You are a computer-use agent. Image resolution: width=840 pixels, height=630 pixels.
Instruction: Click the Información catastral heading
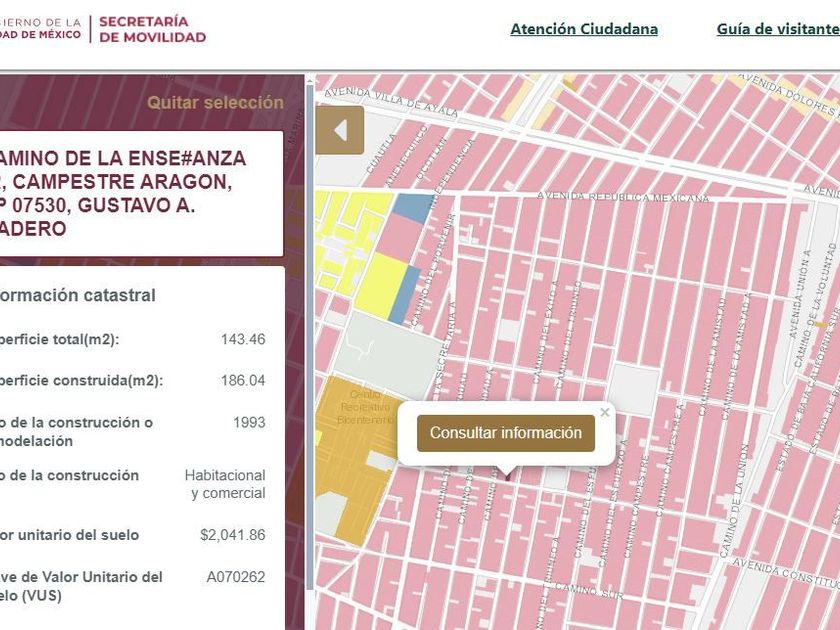(78, 295)
